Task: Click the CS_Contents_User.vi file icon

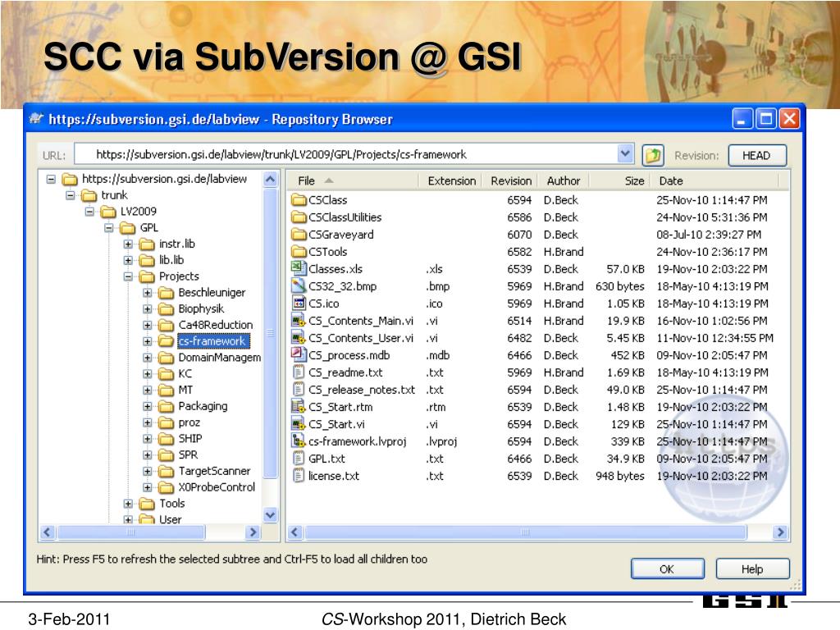Action: [299, 337]
